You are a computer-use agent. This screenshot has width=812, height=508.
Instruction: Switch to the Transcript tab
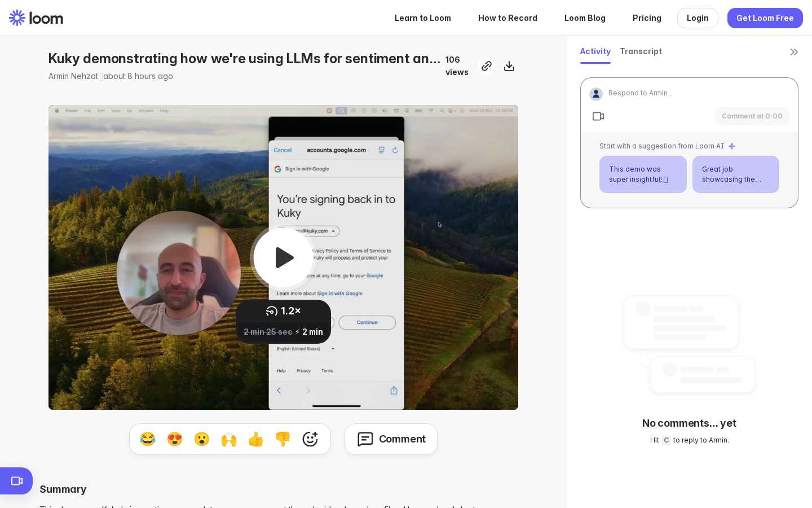tap(641, 51)
